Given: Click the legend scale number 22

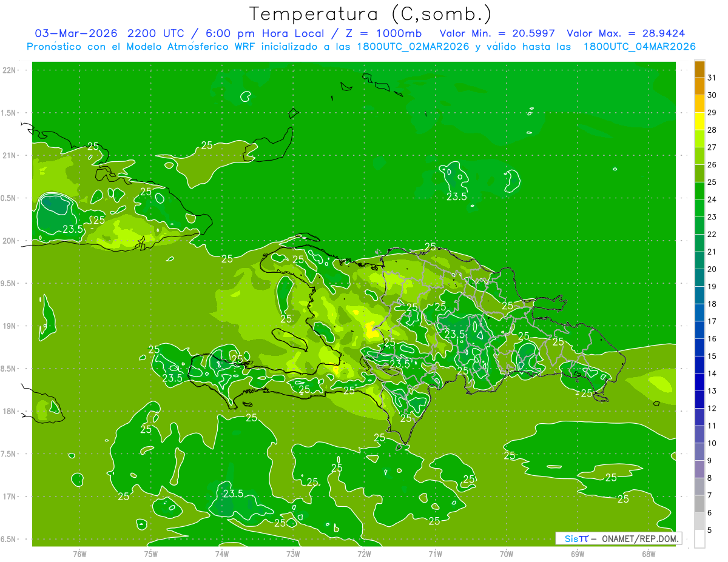Looking at the screenshot, I should click(x=712, y=234).
